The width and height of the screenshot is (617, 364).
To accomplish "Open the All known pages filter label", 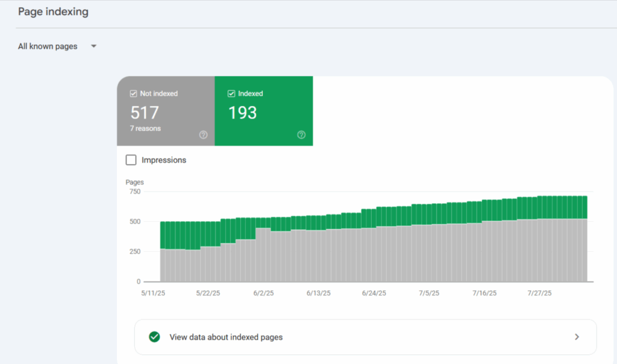I will pyautogui.click(x=48, y=46).
